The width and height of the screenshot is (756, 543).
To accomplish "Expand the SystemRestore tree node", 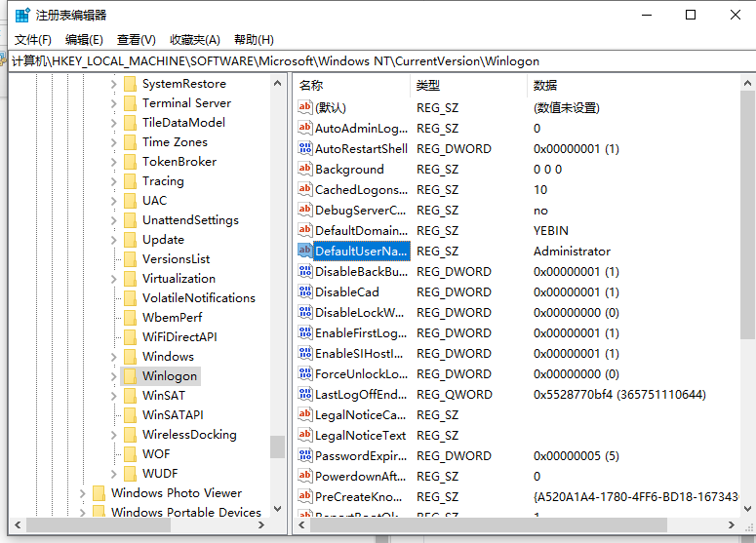I will [x=113, y=84].
